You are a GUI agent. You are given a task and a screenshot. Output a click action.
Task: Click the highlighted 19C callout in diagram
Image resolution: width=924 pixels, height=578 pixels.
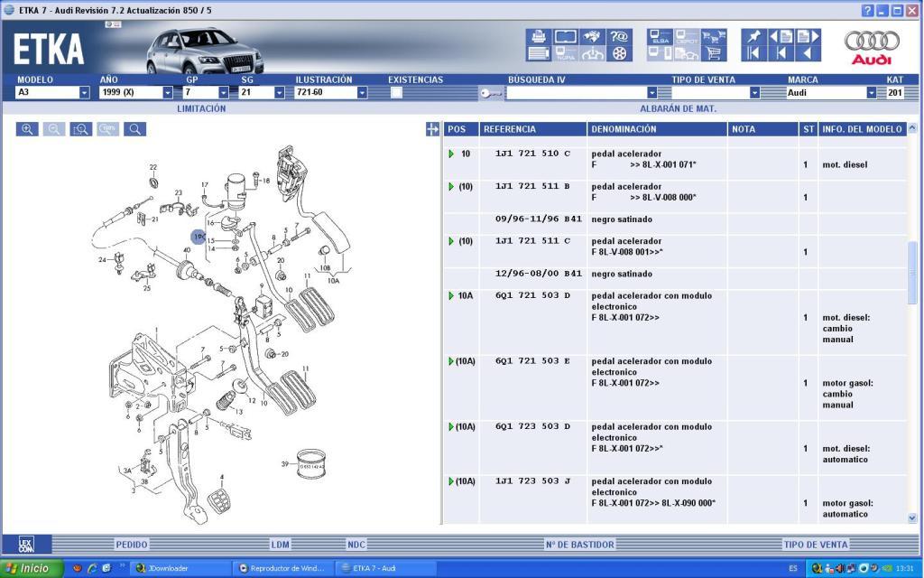tap(199, 237)
